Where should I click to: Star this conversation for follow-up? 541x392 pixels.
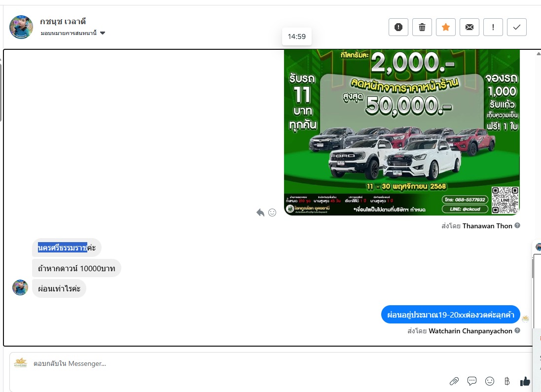[446, 27]
